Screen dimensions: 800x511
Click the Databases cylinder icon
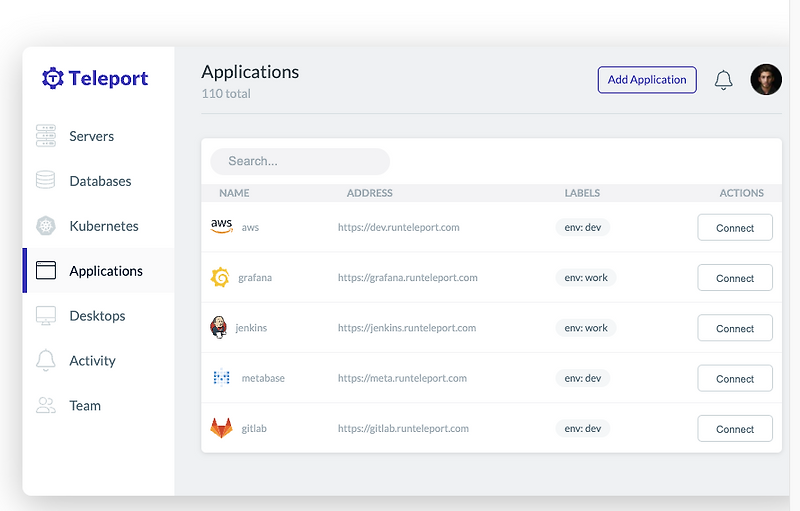45,181
